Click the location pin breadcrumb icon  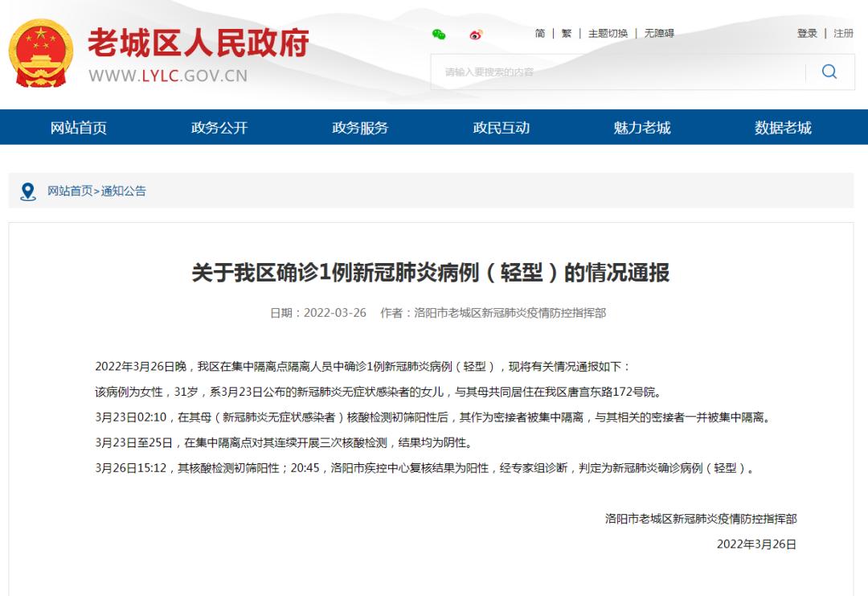tap(27, 191)
